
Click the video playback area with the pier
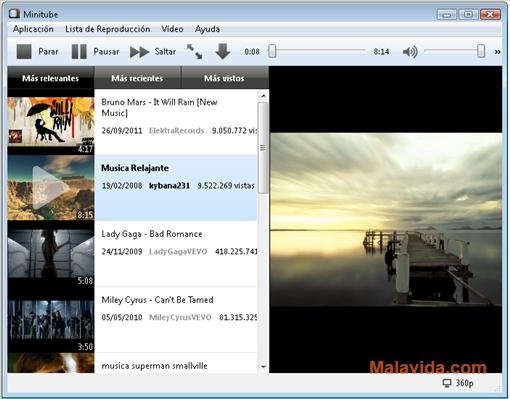point(386,220)
